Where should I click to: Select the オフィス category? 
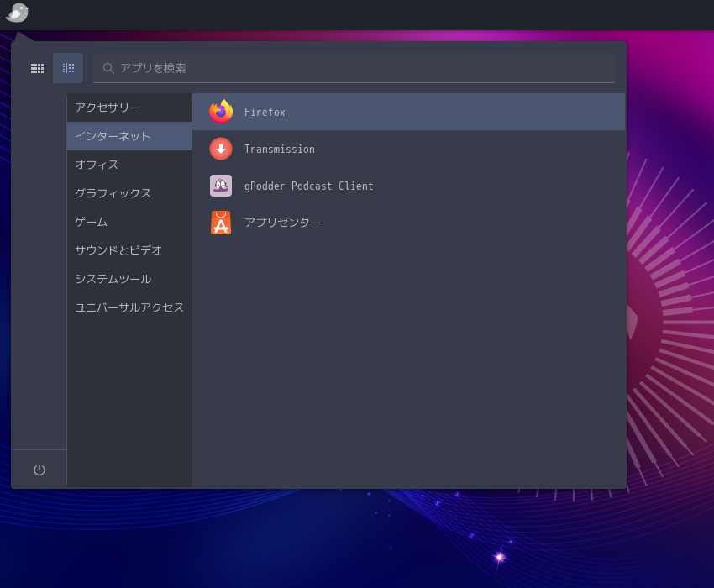tap(129, 165)
